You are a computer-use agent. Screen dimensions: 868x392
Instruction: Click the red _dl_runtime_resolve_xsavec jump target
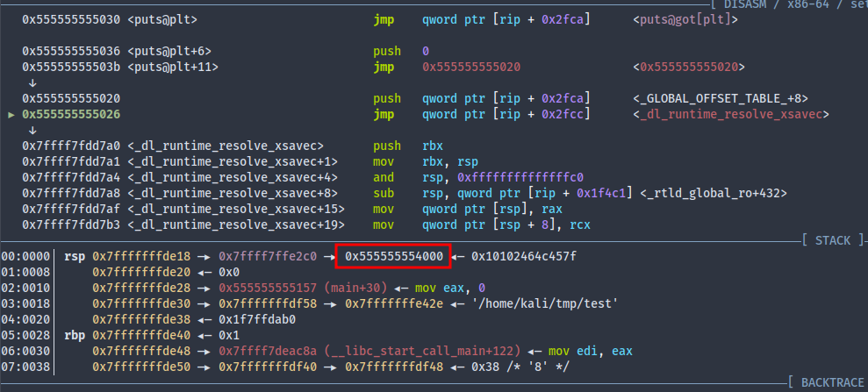point(730,115)
